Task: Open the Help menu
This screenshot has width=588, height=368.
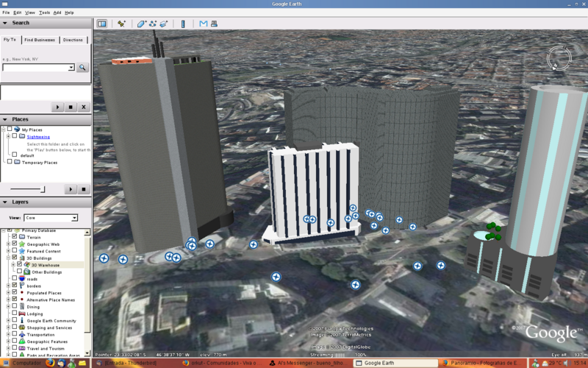Action: 69,13
